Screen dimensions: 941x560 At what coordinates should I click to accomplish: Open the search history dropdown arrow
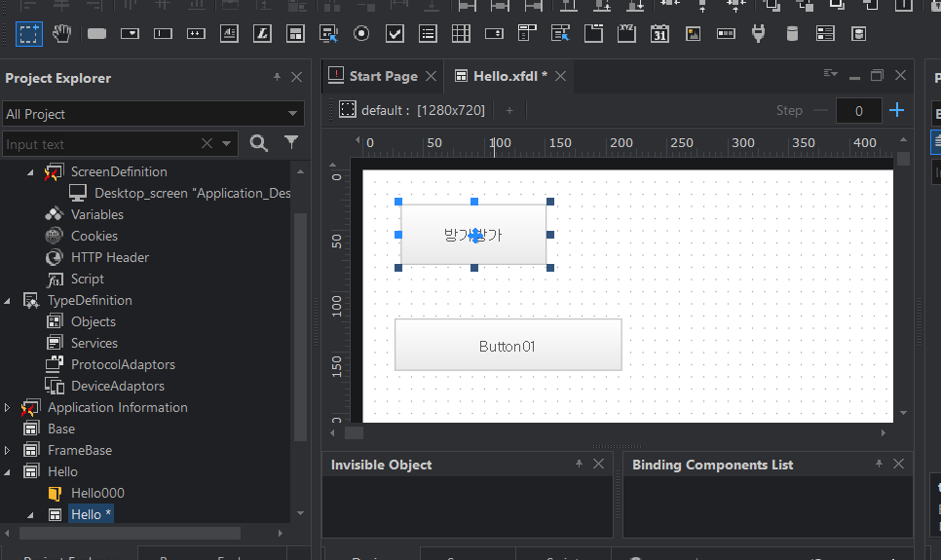click(x=226, y=143)
